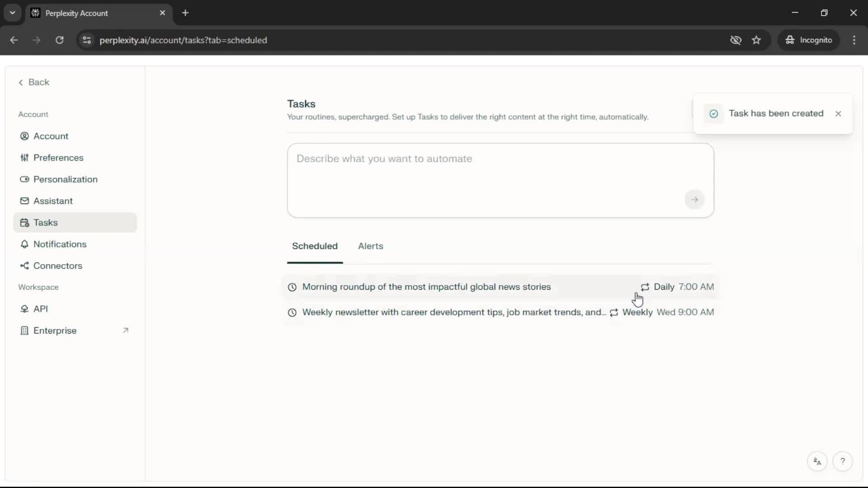The width and height of the screenshot is (868, 488).
Task: Click the submit arrow in automation box
Action: (x=694, y=200)
